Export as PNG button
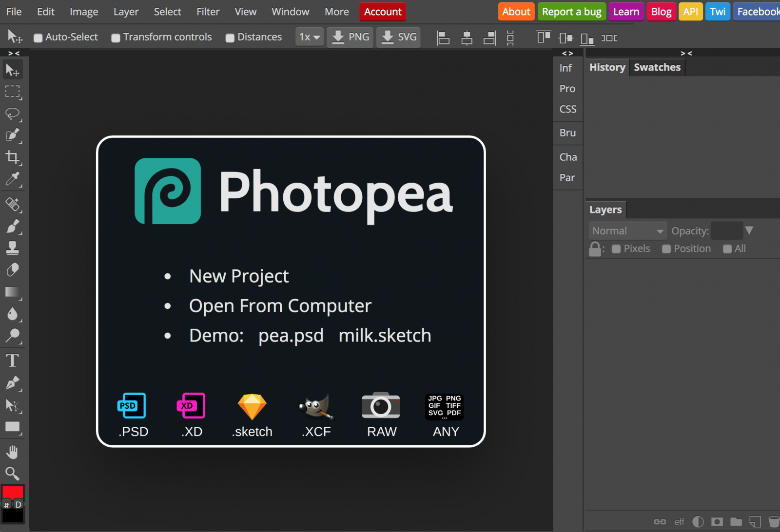780x532 pixels. click(350, 37)
